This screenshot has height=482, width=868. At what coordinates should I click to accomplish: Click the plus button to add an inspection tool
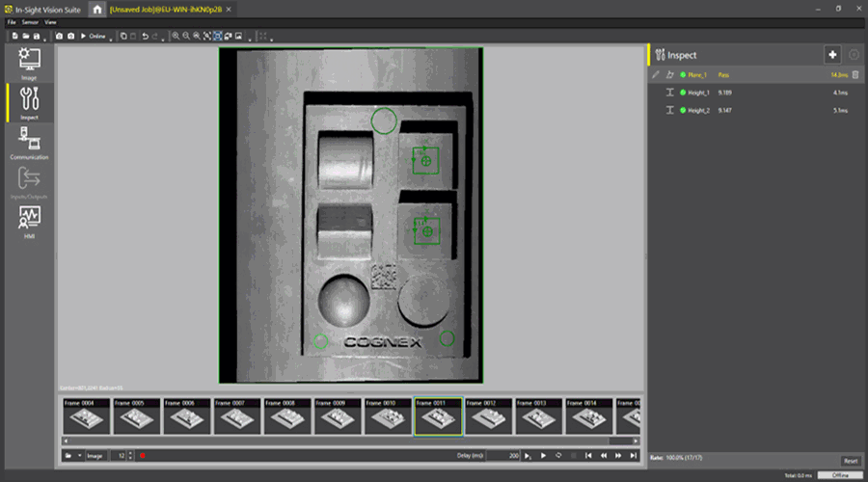pyautogui.click(x=832, y=55)
